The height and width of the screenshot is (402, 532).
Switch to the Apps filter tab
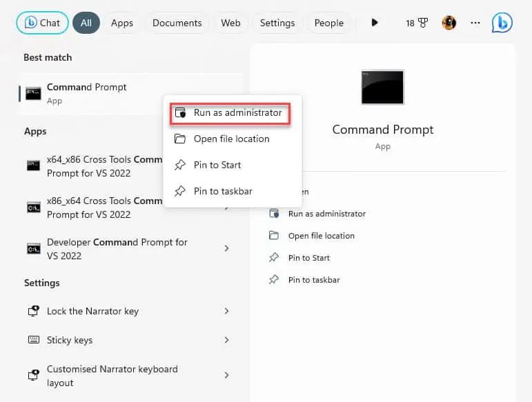(x=122, y=23)
